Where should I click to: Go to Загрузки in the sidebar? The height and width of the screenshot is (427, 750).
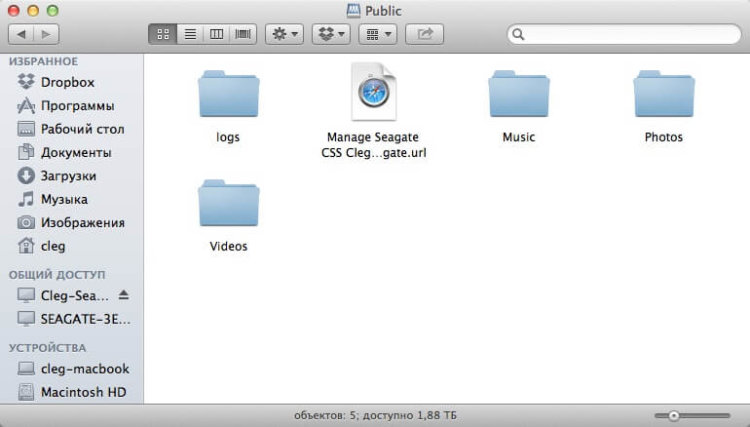click(68, 176)
